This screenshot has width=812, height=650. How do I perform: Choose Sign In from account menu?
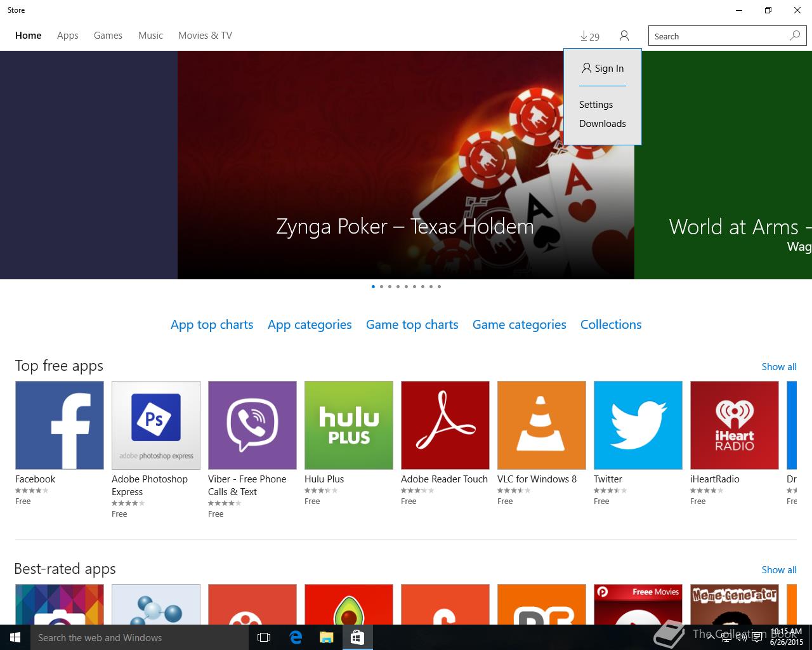(603, 69)
